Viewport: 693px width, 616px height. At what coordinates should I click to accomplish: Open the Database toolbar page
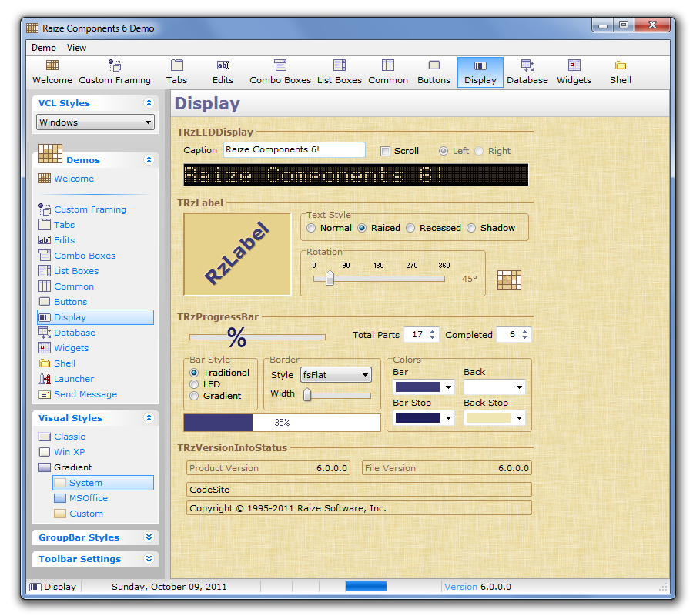coord(527,72)
